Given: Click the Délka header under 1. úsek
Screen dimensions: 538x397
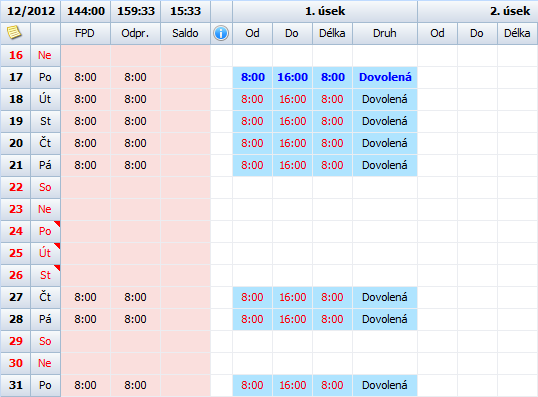Looking at the screenshot, I should point(332,33).
